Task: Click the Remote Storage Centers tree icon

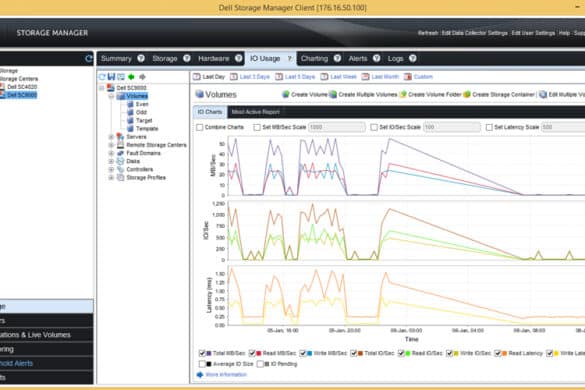Action: (120, 145)
